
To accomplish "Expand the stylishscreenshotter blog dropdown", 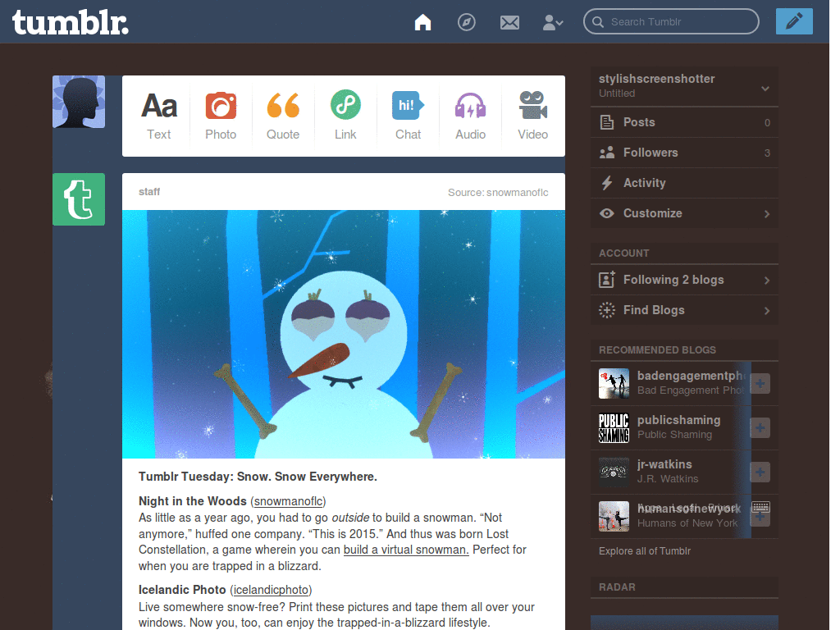I will point(765,89).
